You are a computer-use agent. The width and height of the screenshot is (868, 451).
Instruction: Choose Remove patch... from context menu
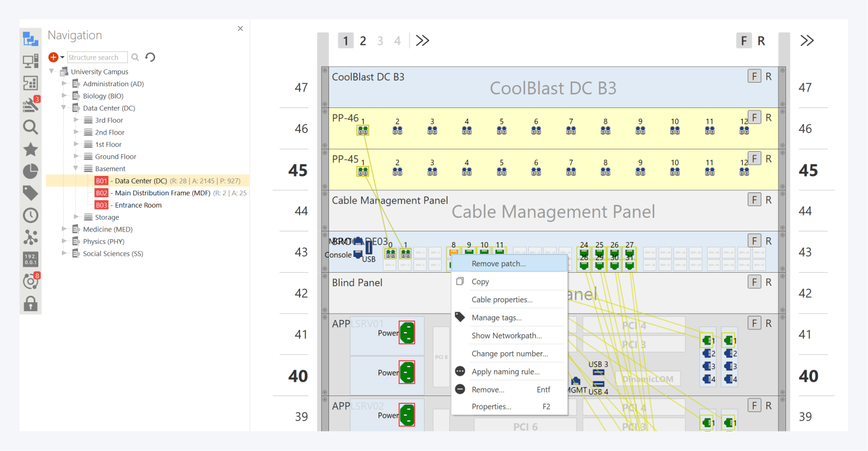[x=498, y=264]
